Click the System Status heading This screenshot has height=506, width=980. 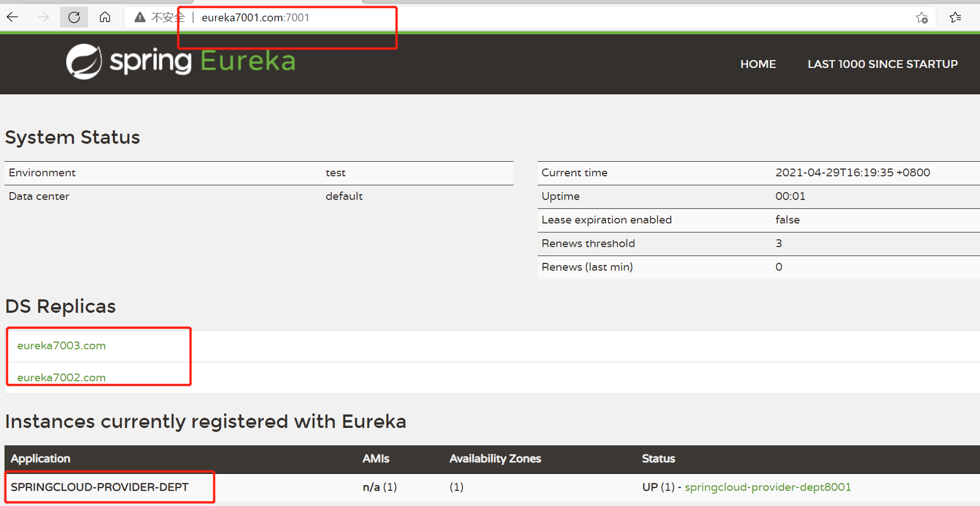(x=72, y=137)
